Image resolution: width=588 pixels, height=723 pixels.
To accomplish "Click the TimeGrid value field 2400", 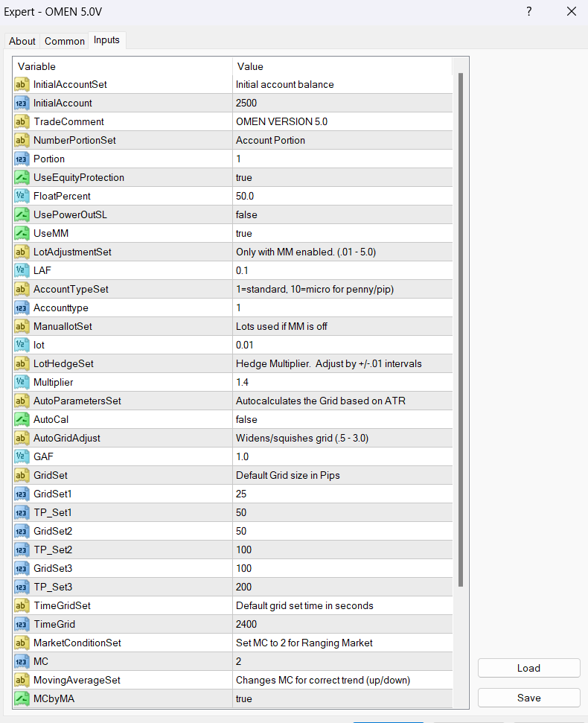I will [342, 624].
